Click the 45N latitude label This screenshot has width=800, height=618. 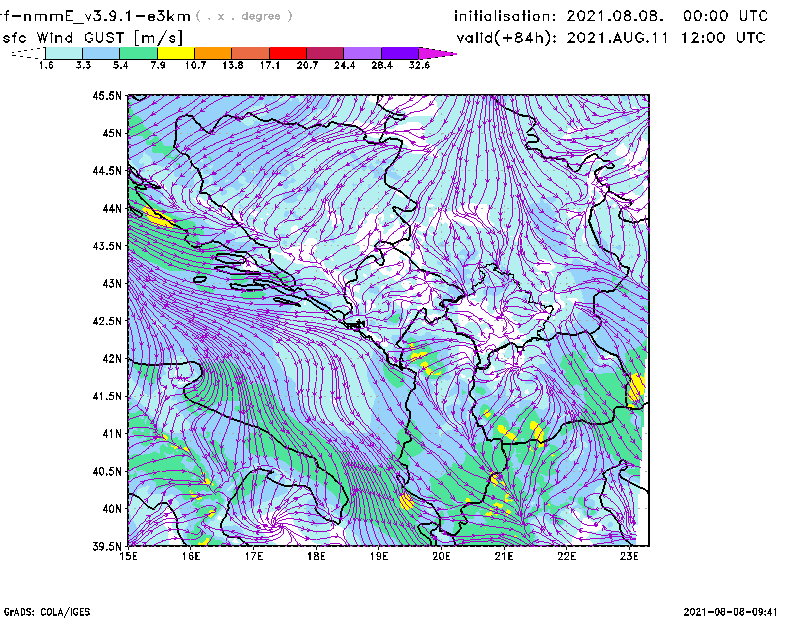pos(112,134)
